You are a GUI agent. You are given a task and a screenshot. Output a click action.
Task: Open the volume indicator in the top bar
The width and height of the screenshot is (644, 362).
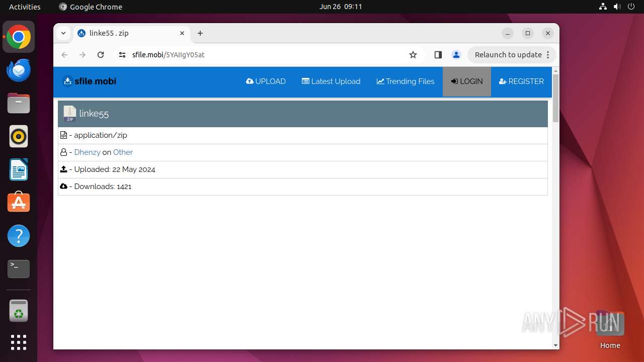coord(617,7)
